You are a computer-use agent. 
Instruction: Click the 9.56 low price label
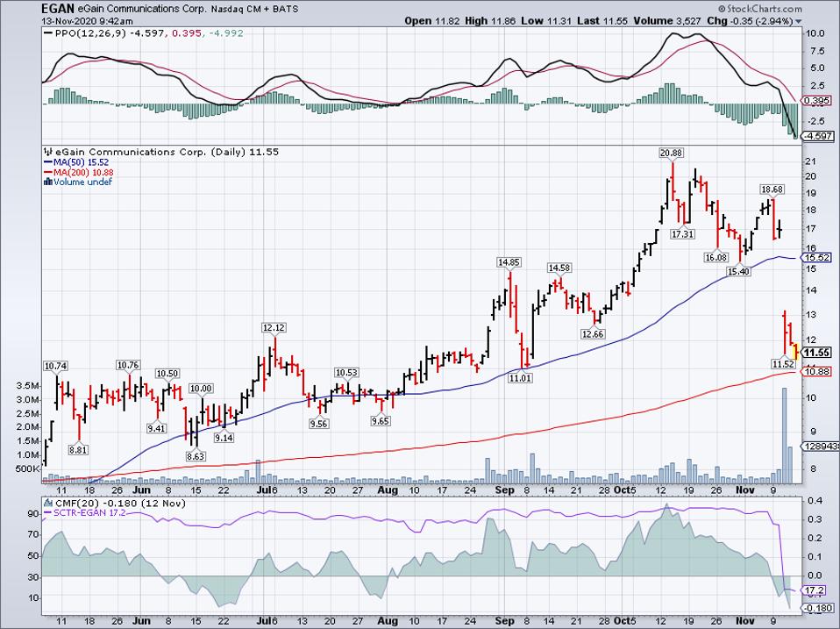319,423
